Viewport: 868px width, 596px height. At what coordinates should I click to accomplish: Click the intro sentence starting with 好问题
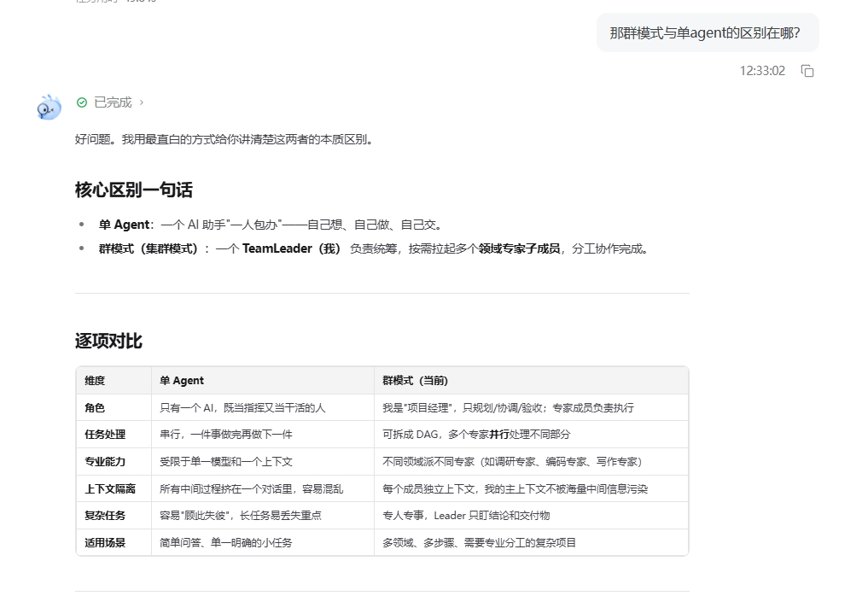[x=225, y=139]
